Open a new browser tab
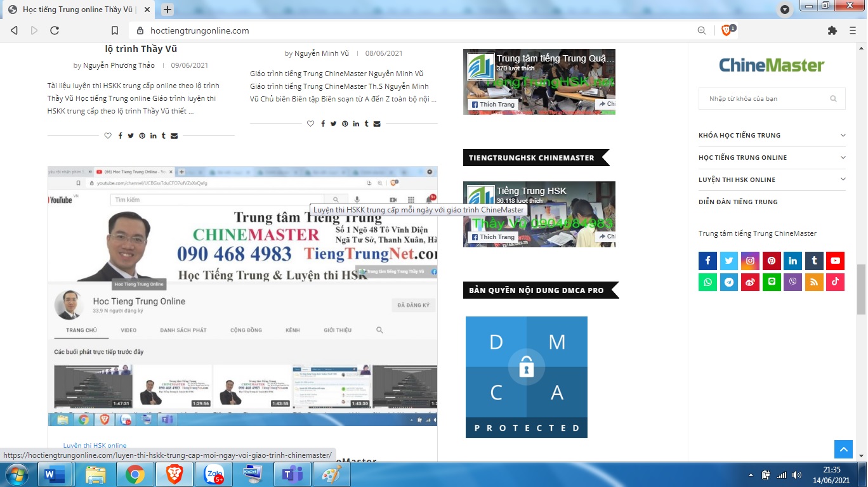This screenshot has height=487, width=868. [x=168, y=10]
